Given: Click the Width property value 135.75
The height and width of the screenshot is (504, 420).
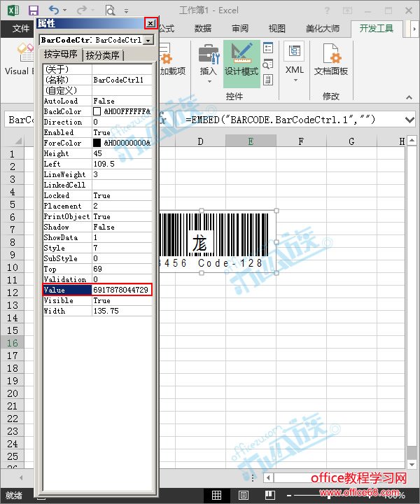Looking at the screenshot, I should [x=122, y=311].
